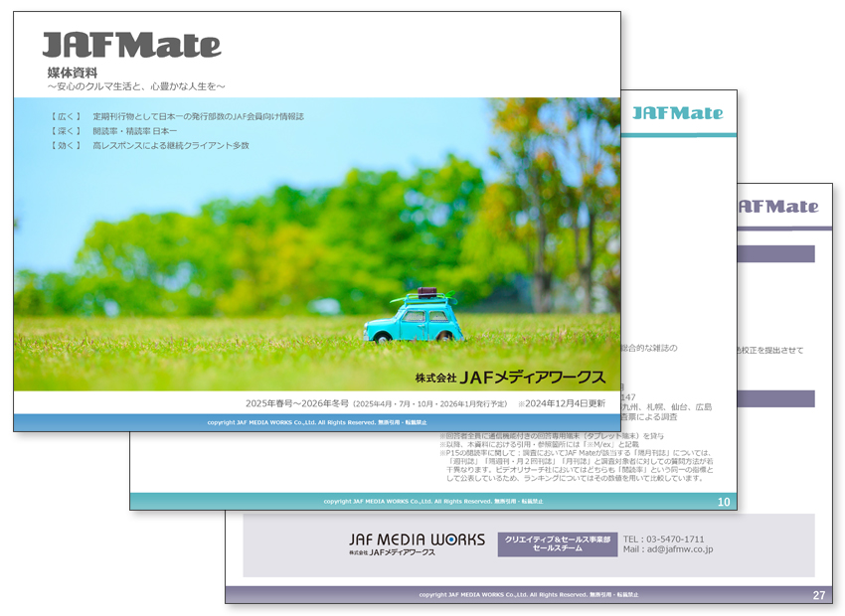Click the タブレット端末 note line on page 10
This screenshot has width=845, height=616.
[x=552, y=435]
